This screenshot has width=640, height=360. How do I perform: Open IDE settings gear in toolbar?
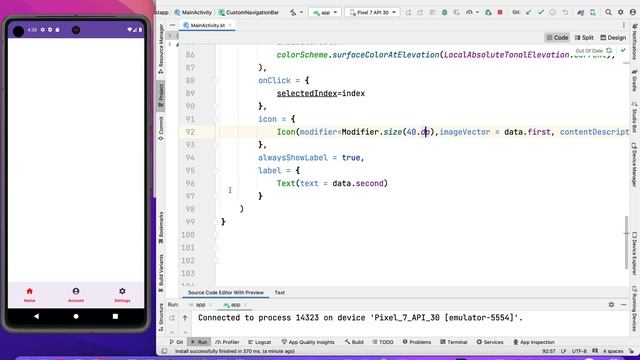621,13
